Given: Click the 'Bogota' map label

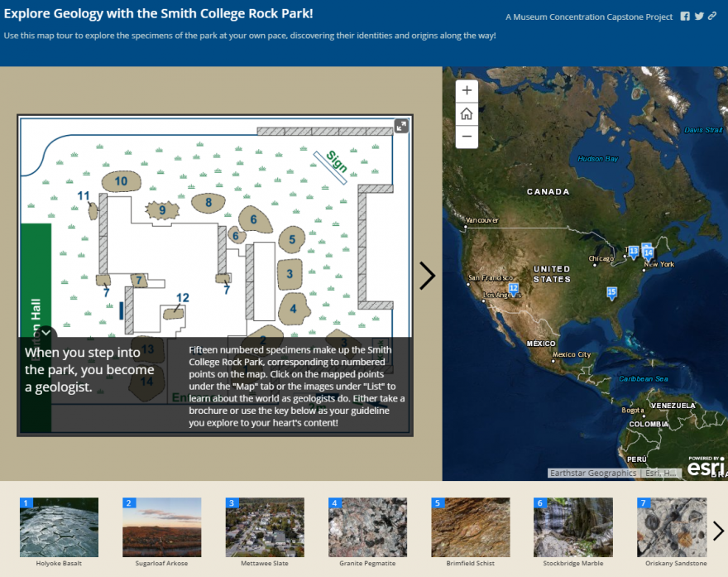Looking at the screenshot, I should [633, 411].
